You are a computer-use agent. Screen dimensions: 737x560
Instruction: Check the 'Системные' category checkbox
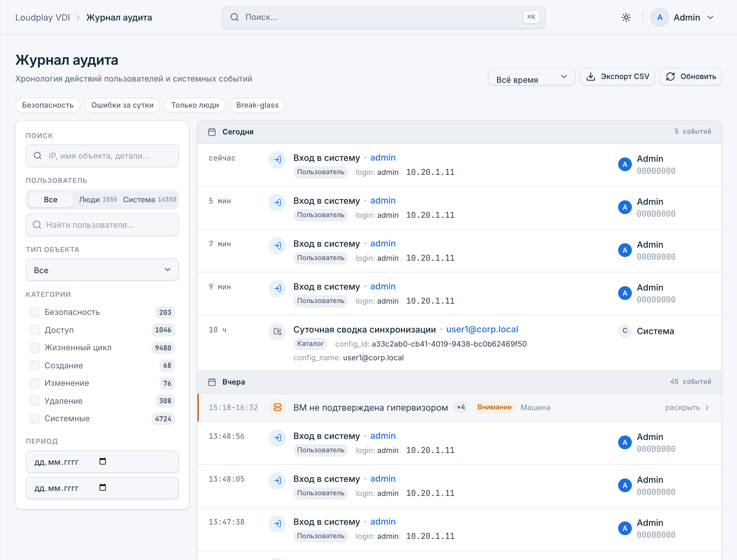coord(34,418)
